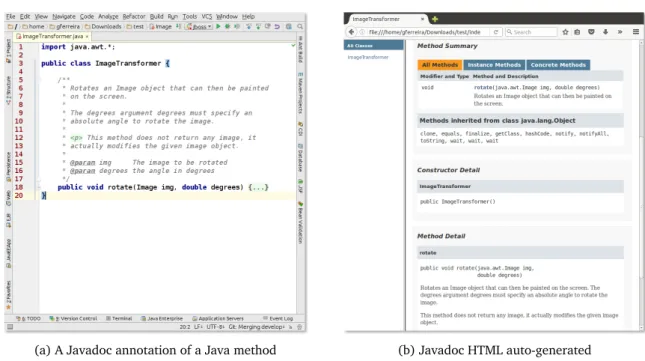Close the ImageTransformer browser tab

point(422,19)
